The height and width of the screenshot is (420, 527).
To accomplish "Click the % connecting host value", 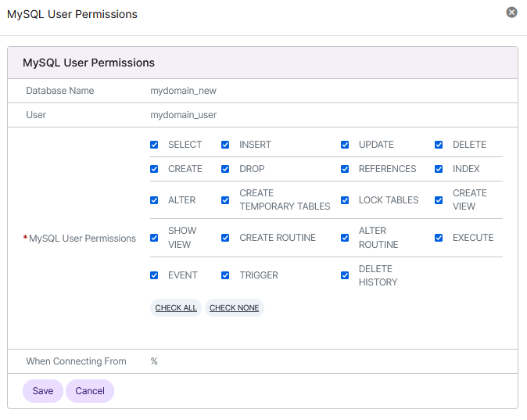I will pos(154,361).
